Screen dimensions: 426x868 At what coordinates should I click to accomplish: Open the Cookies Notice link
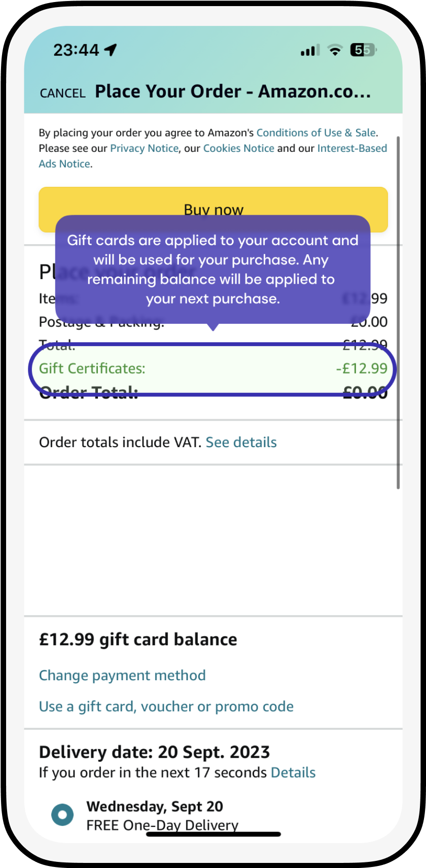239,148
